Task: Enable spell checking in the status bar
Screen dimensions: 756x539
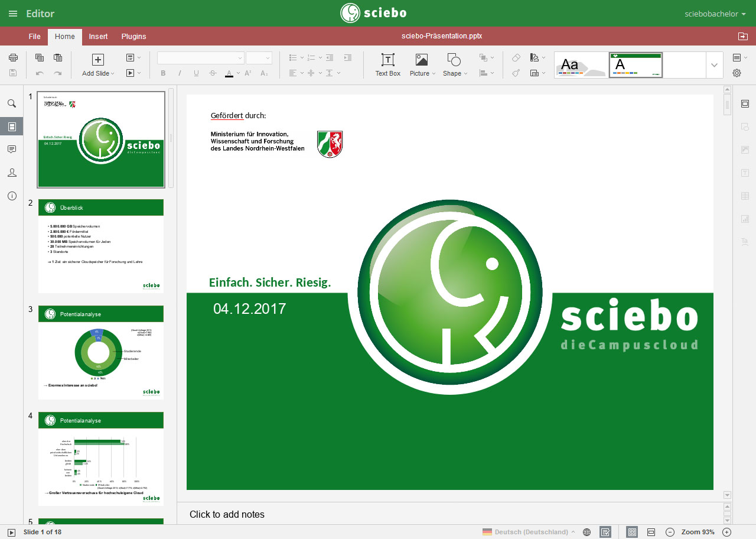Action: (x=606, y=531)
